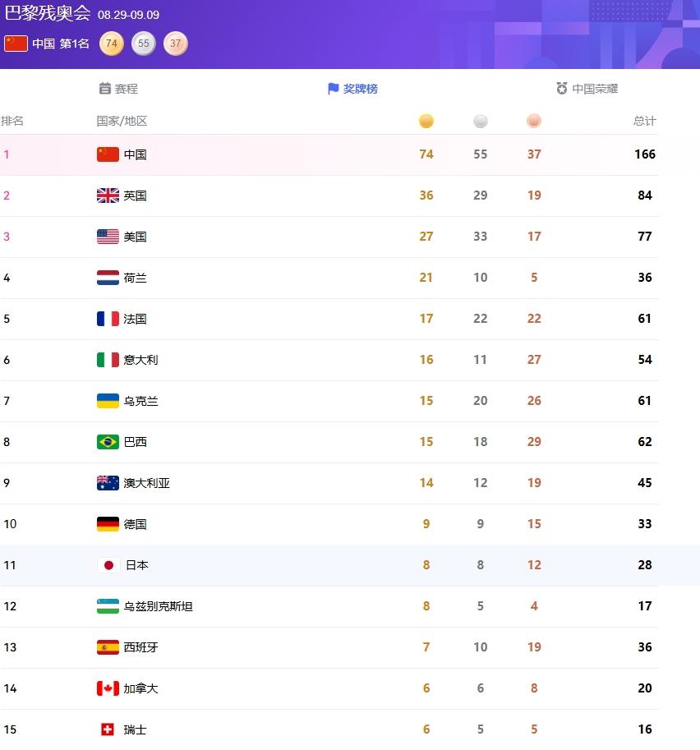Click the Brazil flag icon
Image resolution: width=700 pixels, height=750 pixels.
point(108,442)
